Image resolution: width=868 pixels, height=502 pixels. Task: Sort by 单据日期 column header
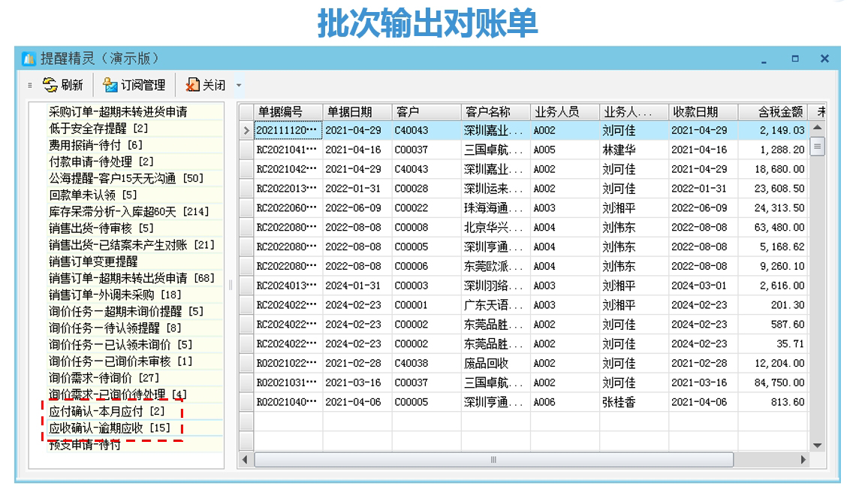click(x=357, y=112)
